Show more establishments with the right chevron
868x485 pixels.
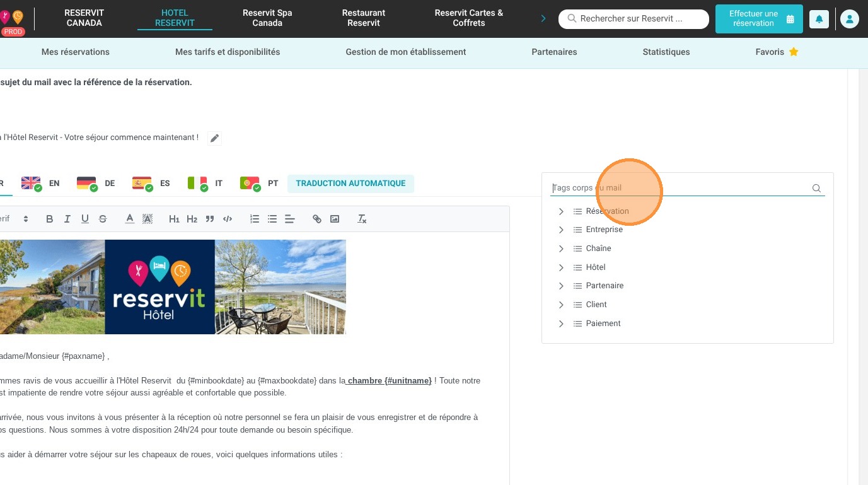[543, 18]
